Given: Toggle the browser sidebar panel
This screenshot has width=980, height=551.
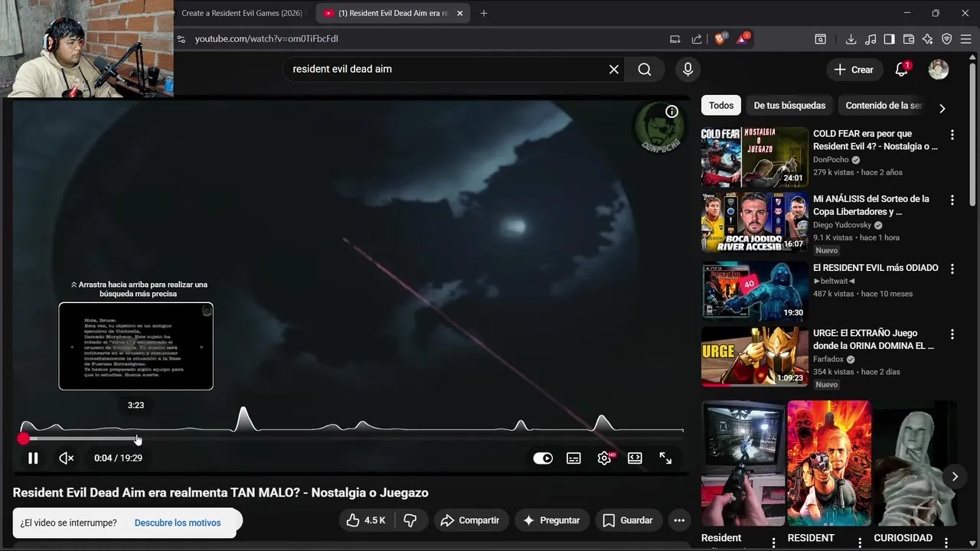Looking at the screenshot, I should click(x=890, y=39).
